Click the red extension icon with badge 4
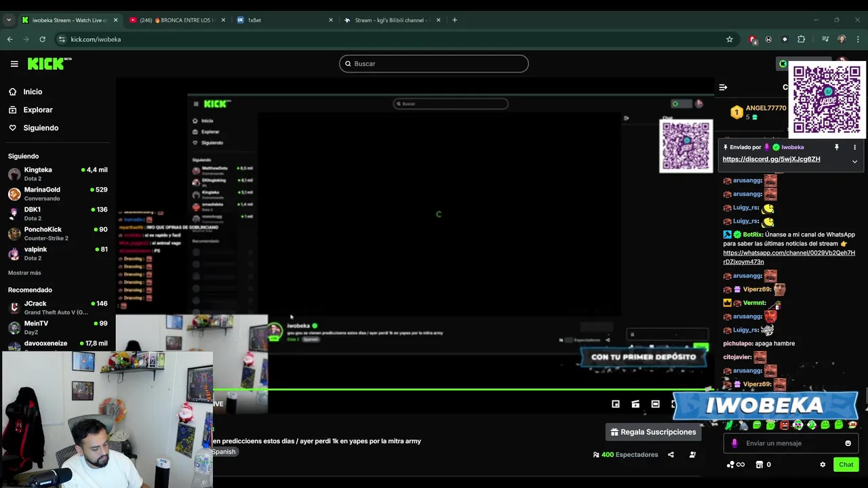The width and height of the screenshot is (868, 488). (753, 39)
